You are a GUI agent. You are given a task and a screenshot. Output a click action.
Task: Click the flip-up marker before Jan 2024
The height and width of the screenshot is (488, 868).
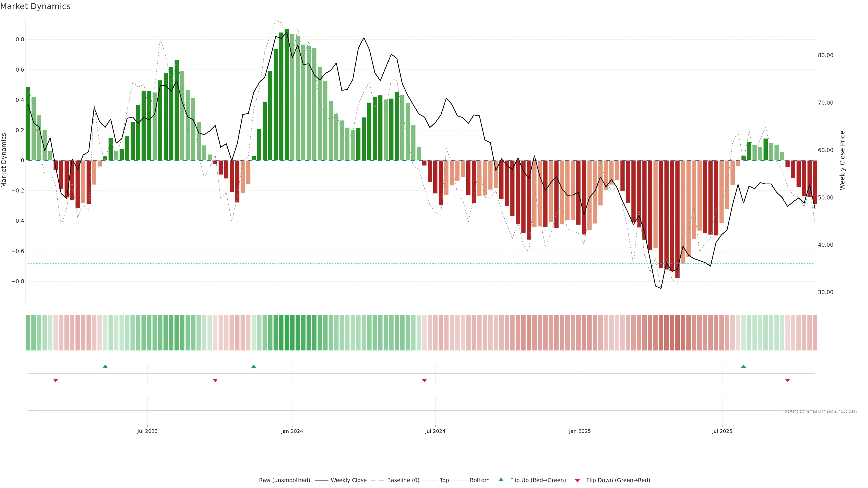tap(254, 366)
